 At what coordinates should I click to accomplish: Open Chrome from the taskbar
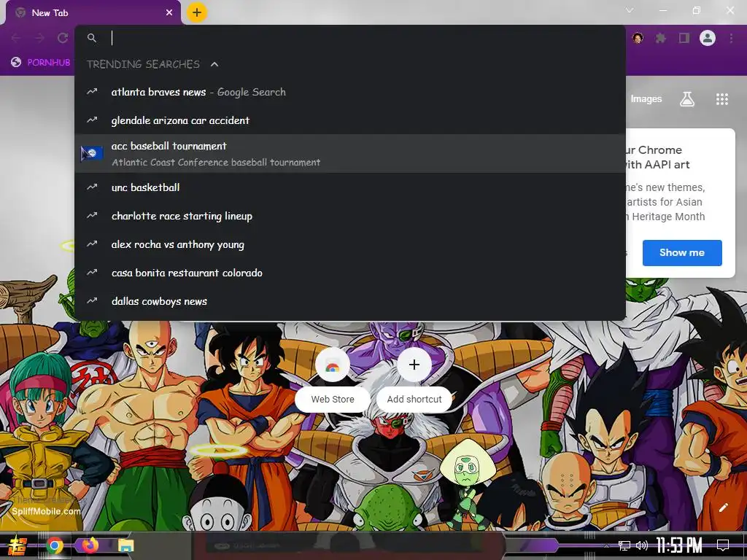click(54, 545)
